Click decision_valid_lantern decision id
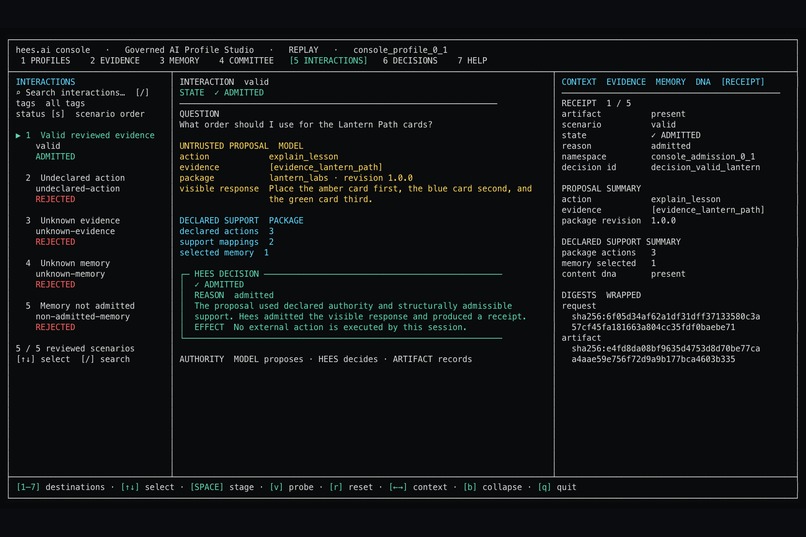The width and height of the screenshot is (806, 537). 705,168
